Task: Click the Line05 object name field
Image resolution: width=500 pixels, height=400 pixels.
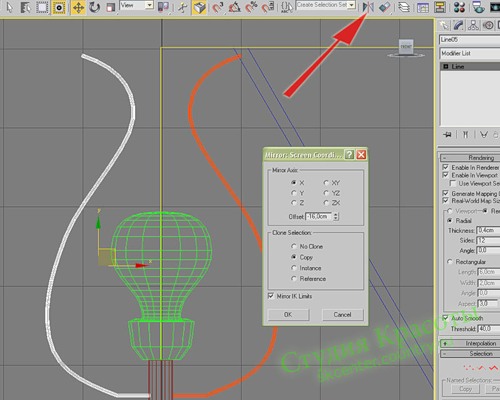Action: click(x=469, y=40)
